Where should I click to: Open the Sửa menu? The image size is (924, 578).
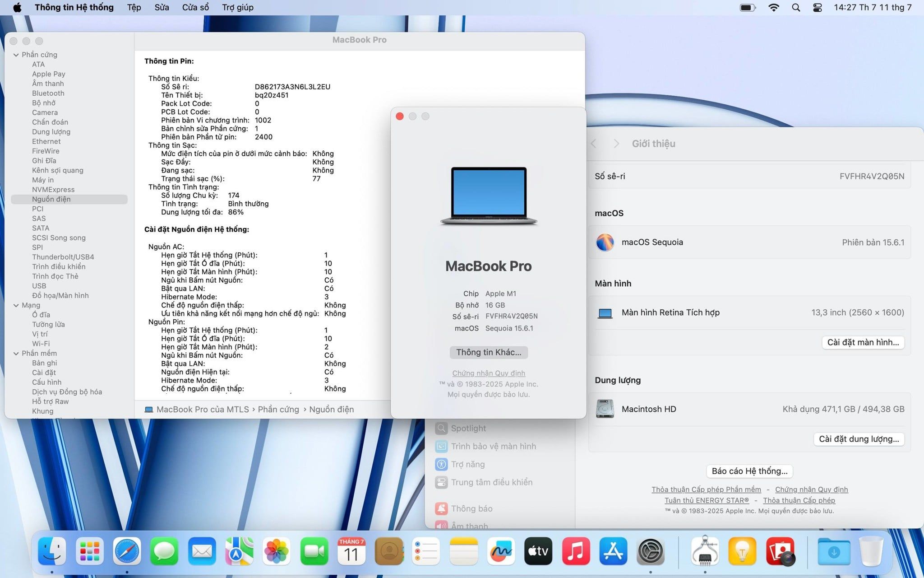[x=162, y=8]
